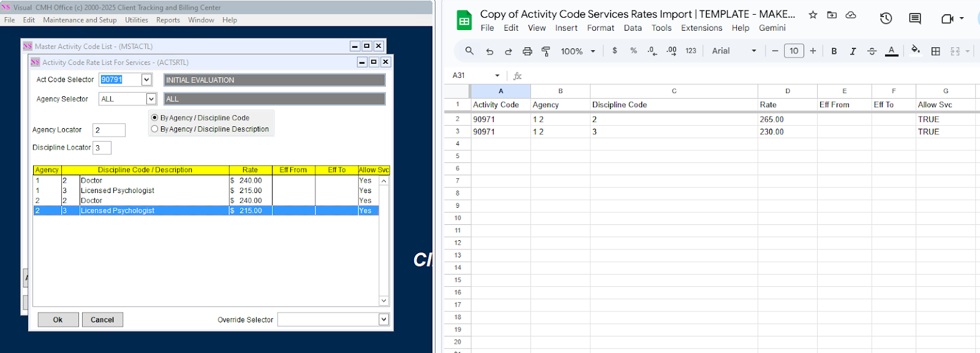This screenshot has width=980, height=353.
Task: Open the name box dropdown arrow
Action: click(x=497, y=75)
